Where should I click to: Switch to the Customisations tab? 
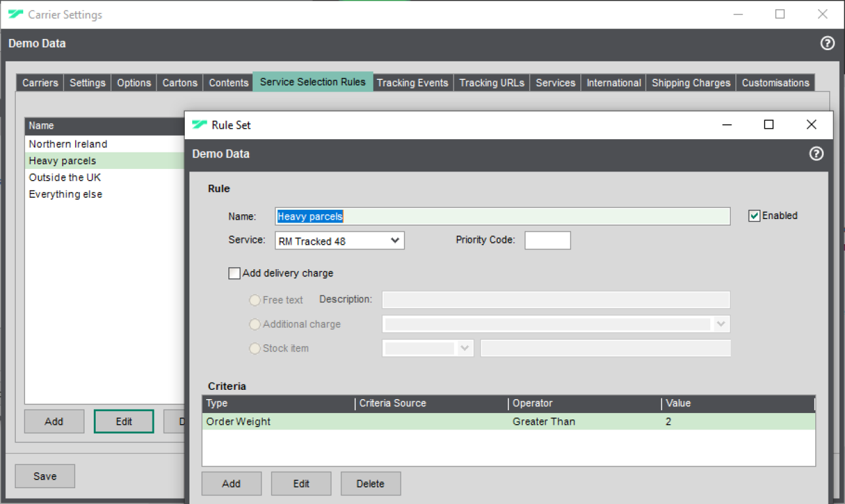776,82
